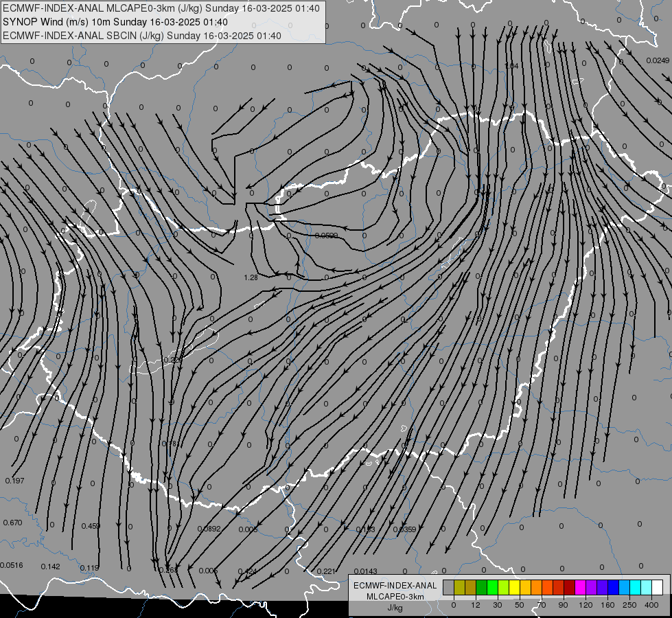Viewport: 672px width, 618px height.
Task: Click the SBCIN title line
Action: [x=142, y=36]
